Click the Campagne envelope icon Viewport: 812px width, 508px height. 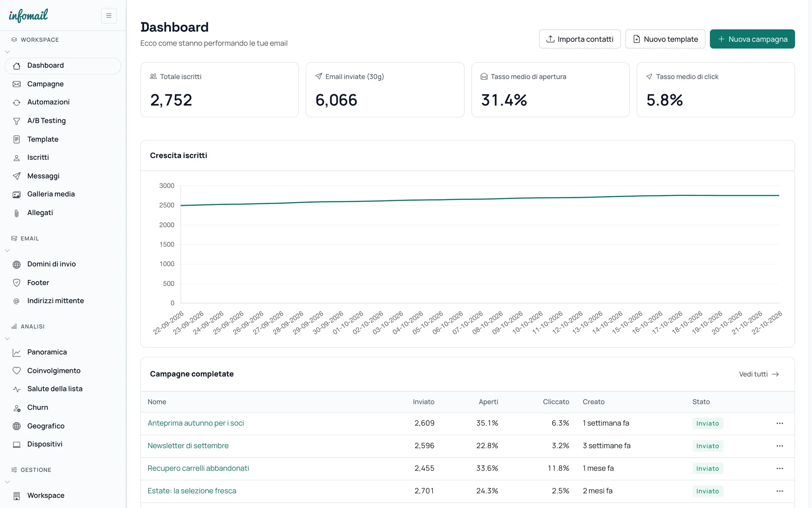[x=17, y=84]
